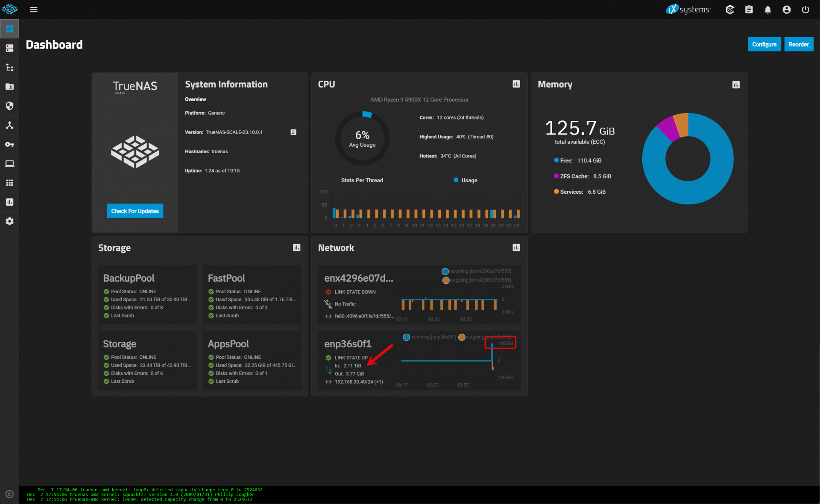Open the FastPool pool card
The width and height of the screenshot is (820, 504).
[x=252, y=294]
